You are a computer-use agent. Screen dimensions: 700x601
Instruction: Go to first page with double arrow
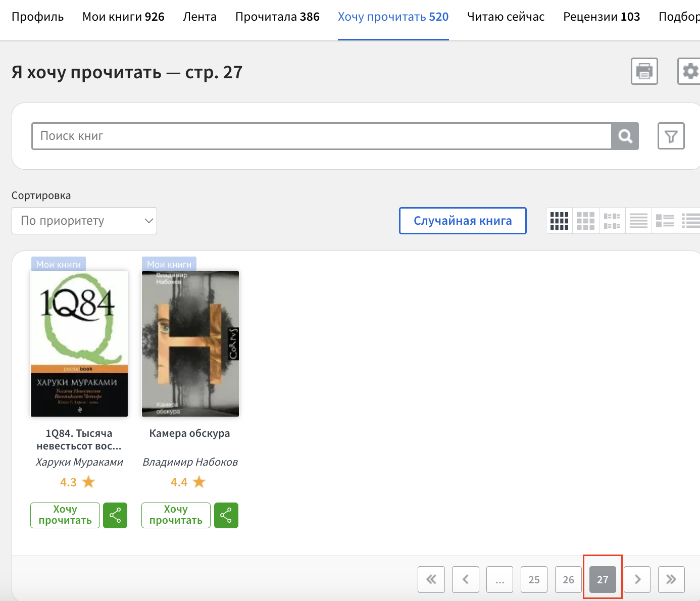click(431, 579)
